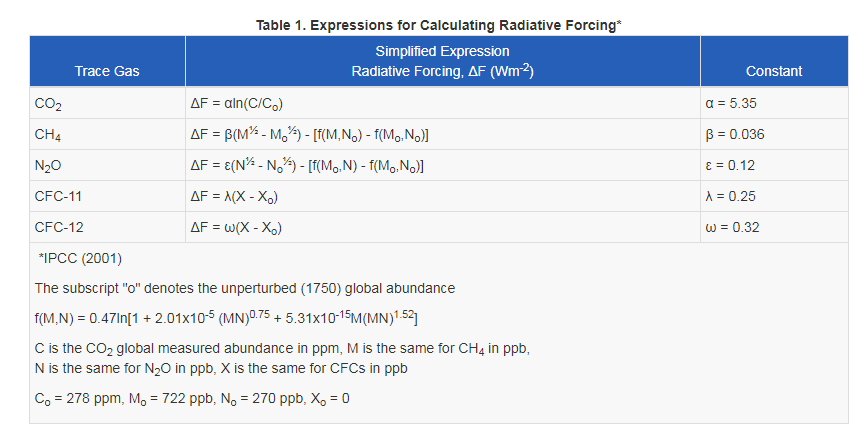Click the CH4 radiative forcing expression
This screenshot has width=866, height=433.
coord(309,134)
